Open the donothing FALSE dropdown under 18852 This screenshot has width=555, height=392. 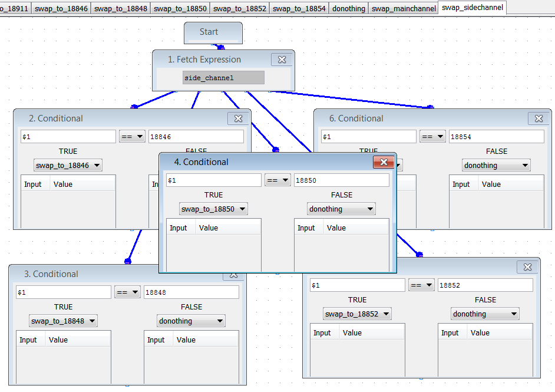(x=485, y=314)
